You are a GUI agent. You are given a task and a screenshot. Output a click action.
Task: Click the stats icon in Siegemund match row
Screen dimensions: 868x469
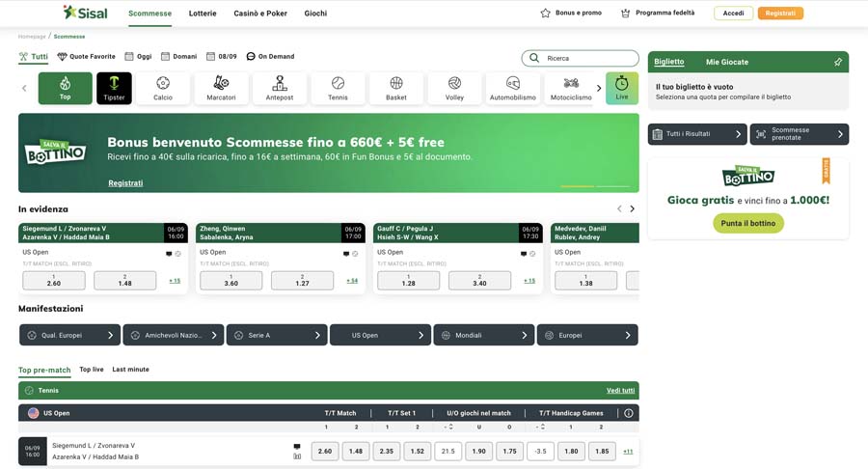297,456
